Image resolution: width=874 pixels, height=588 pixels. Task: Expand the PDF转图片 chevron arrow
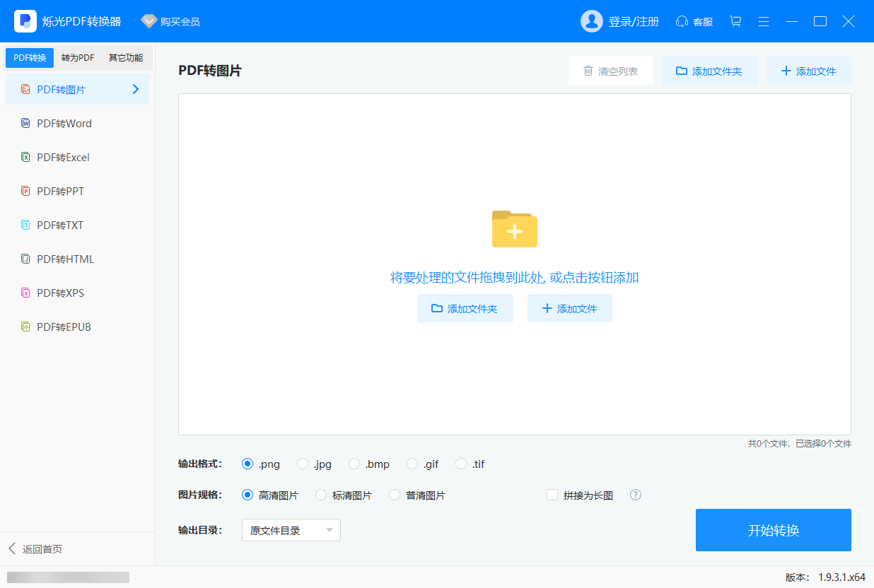click(136, 89)
